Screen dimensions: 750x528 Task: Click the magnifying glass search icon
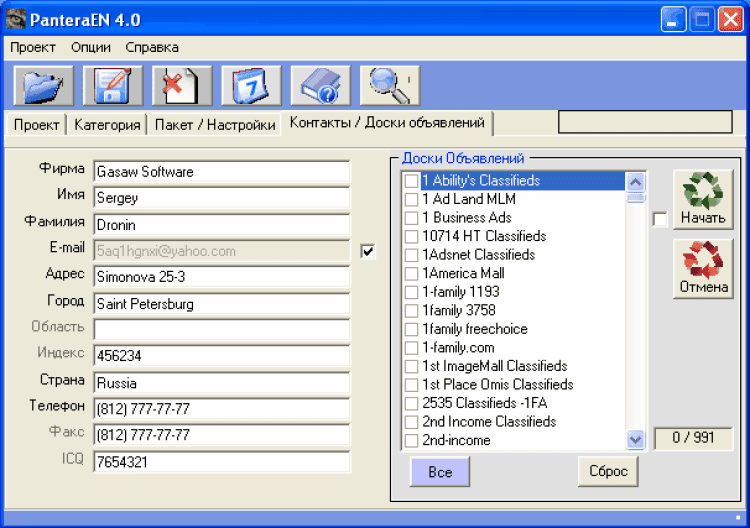click(390, 86)
